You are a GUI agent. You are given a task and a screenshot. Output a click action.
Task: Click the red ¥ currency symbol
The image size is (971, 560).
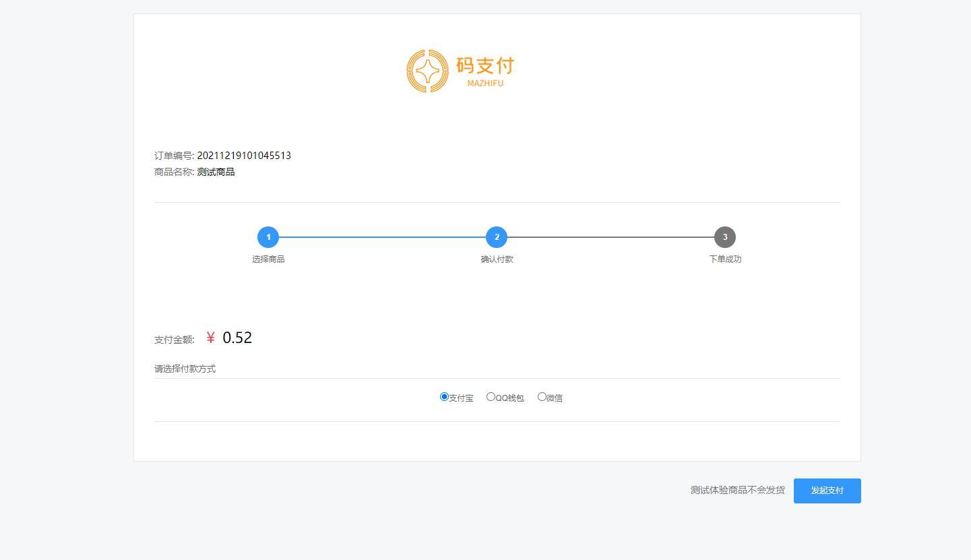tap(211, 338)
